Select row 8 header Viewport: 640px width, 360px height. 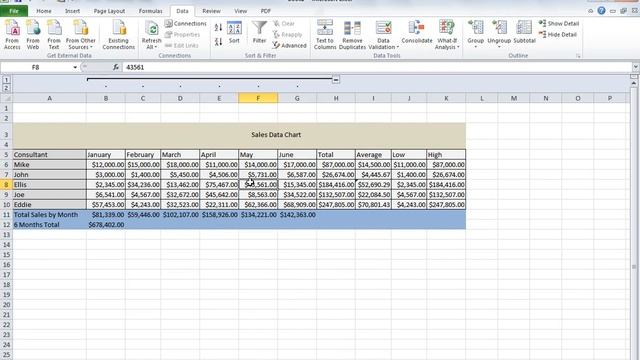(x=6, y=184)
